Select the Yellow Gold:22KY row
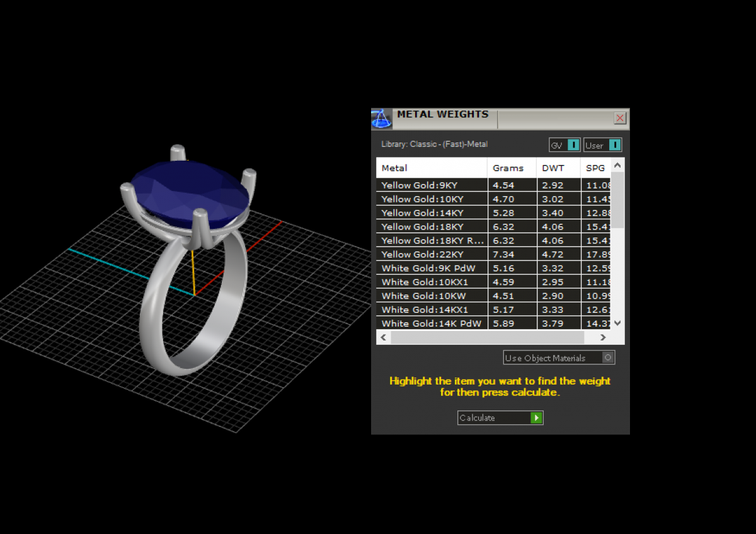Viewport: 756px width, 534px height. click(x=432, y=255)
